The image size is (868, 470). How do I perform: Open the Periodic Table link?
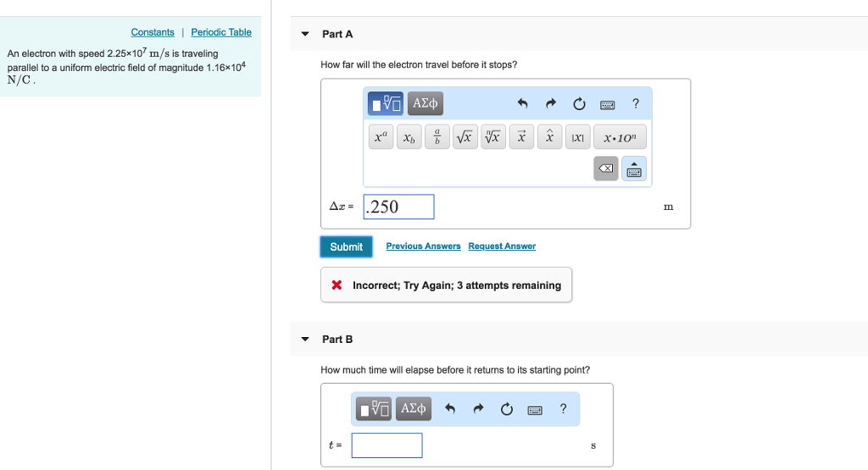click(221, 32)
